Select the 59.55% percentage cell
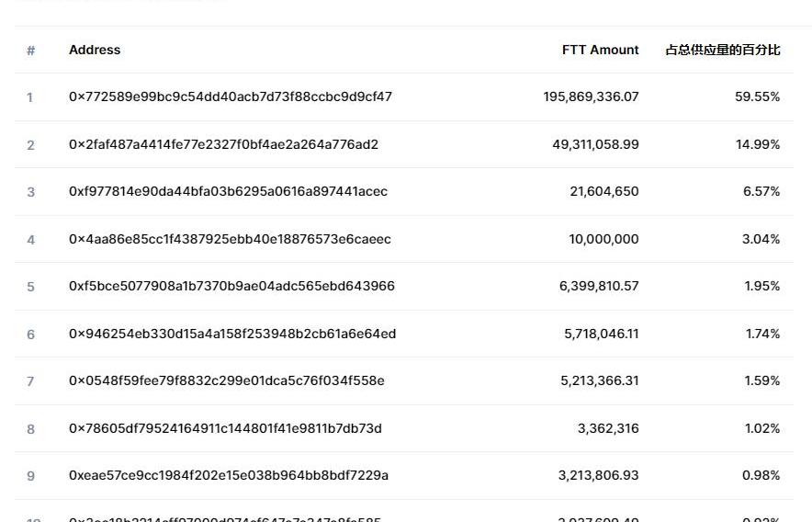This screenshot has width=812, height=522. tap(757, 96)
